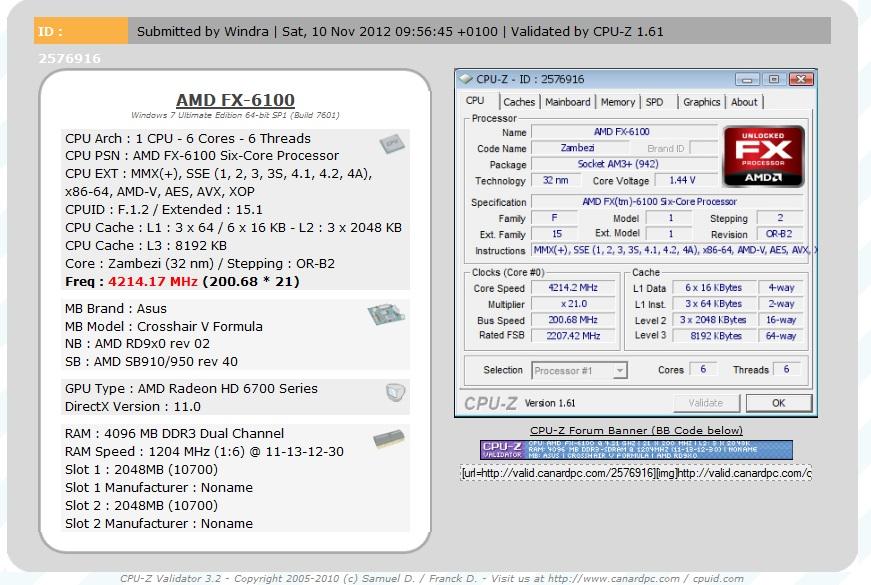
Task: Click the OK button in CPU-Z
Action: coord(778,403)
